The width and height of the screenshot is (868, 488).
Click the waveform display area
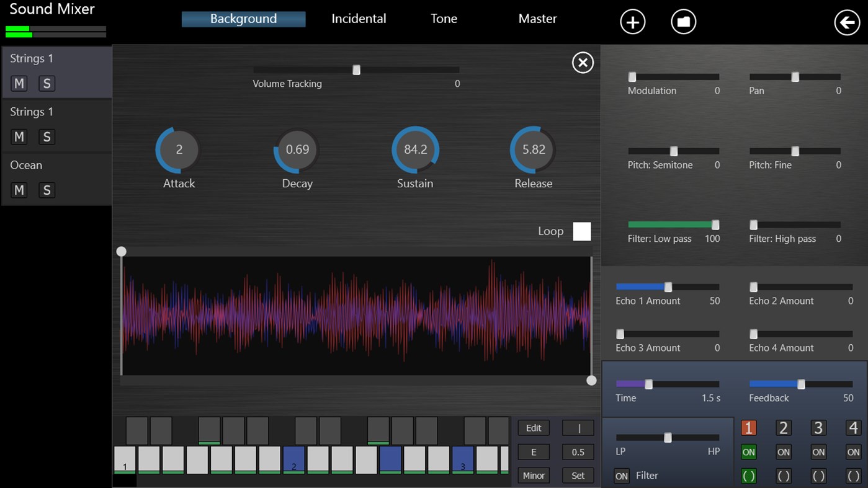tap(357, 316)
